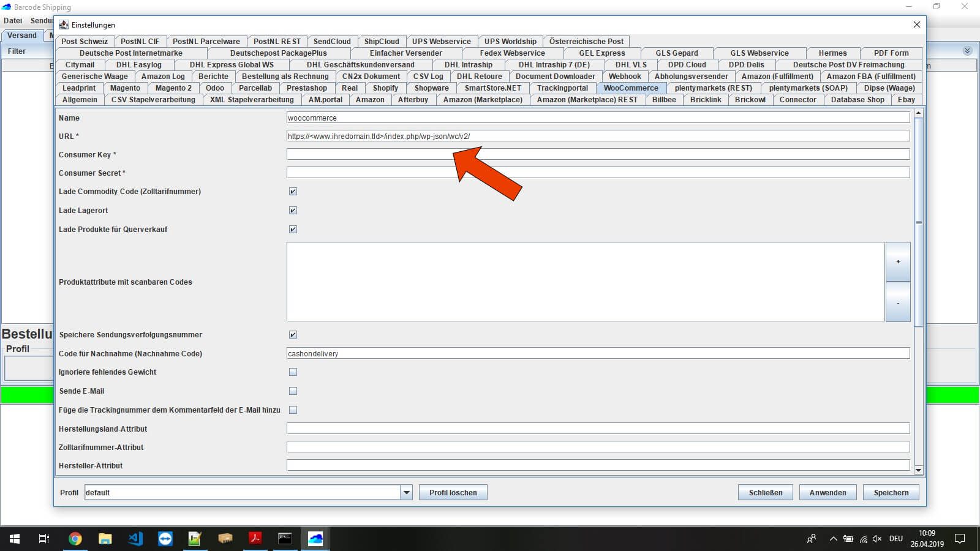Open the notepad editor icon in taskbar
Image resolution: width=980 pixels, height=551 pixels.
click(x=195, y=539)
